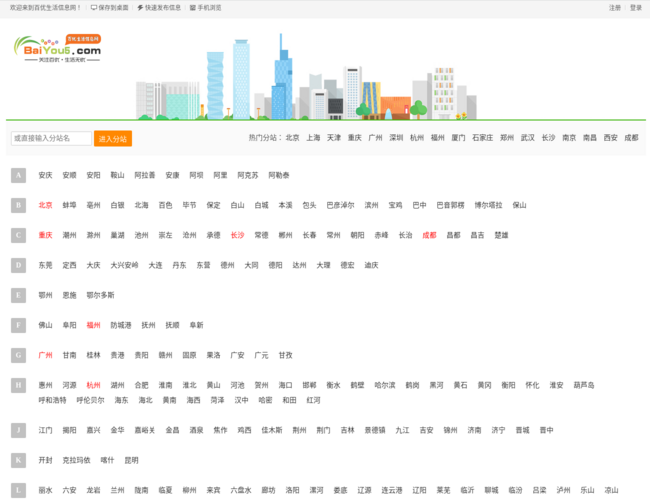650x500 pixels.
Task: Click the letter C index badge
Action: (x=18, y=235)
